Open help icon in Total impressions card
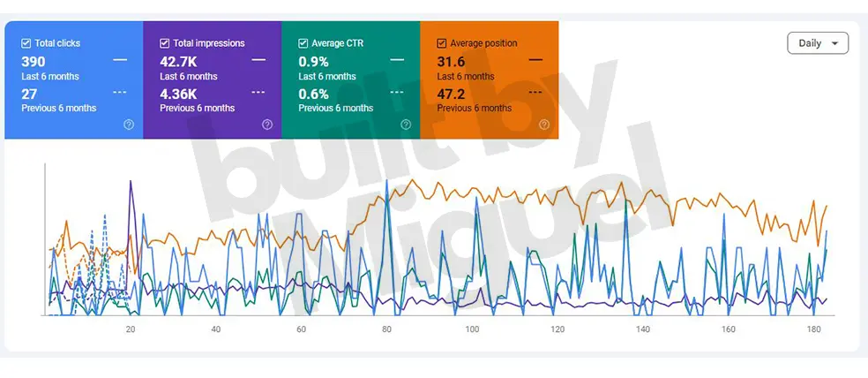 click(x=267, y=125)
